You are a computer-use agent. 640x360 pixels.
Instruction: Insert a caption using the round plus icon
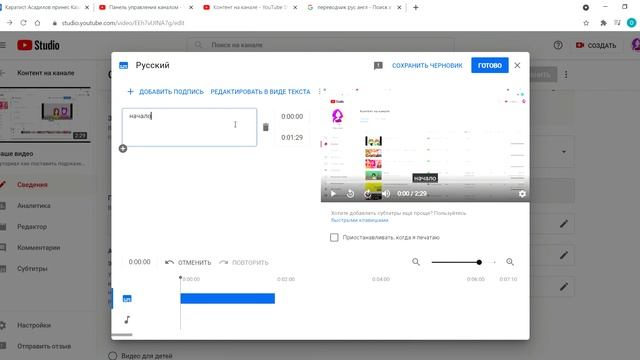(x=123, y=149)
